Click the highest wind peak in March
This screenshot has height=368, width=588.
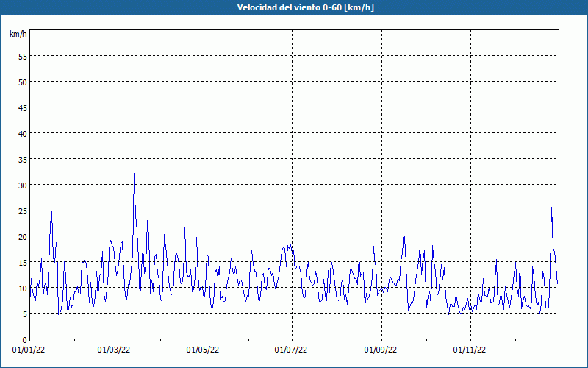134,174
